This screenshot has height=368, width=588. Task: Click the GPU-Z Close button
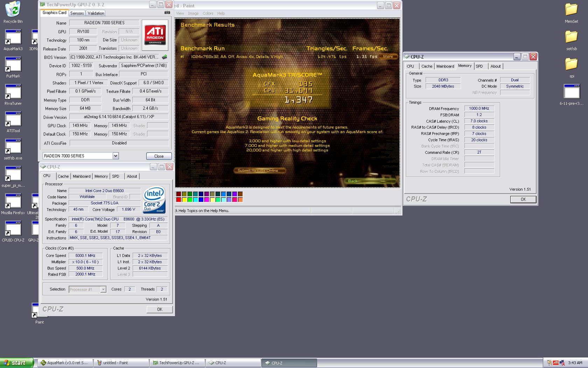tap(159, 156)
